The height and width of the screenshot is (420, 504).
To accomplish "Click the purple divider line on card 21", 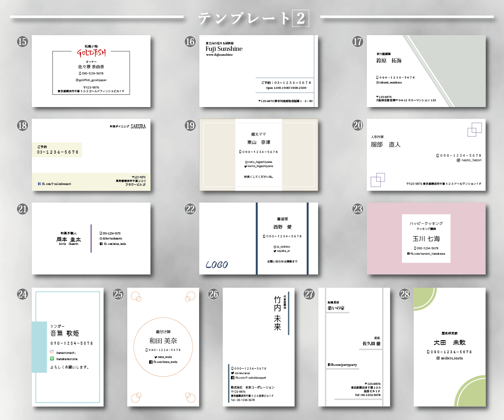I will [x=91, y=238].
